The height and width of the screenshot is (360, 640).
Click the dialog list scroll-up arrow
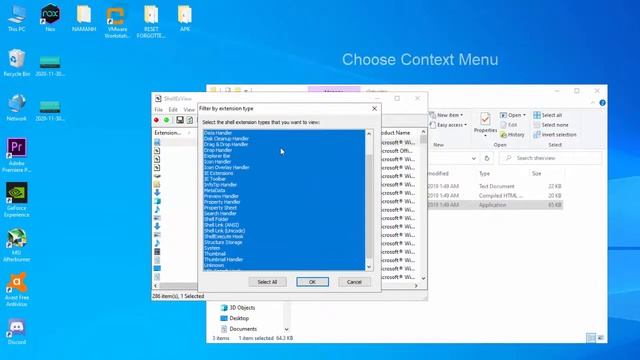tap(369, 133)
